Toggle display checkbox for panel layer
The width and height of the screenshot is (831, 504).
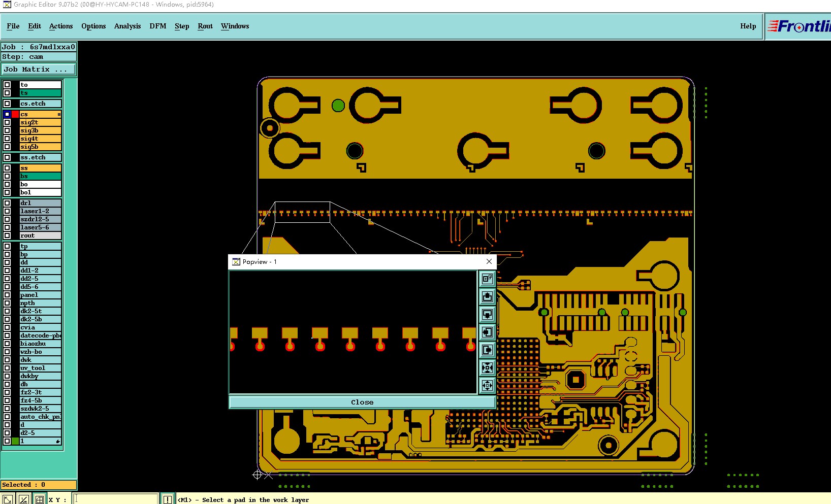coord(7,295)
